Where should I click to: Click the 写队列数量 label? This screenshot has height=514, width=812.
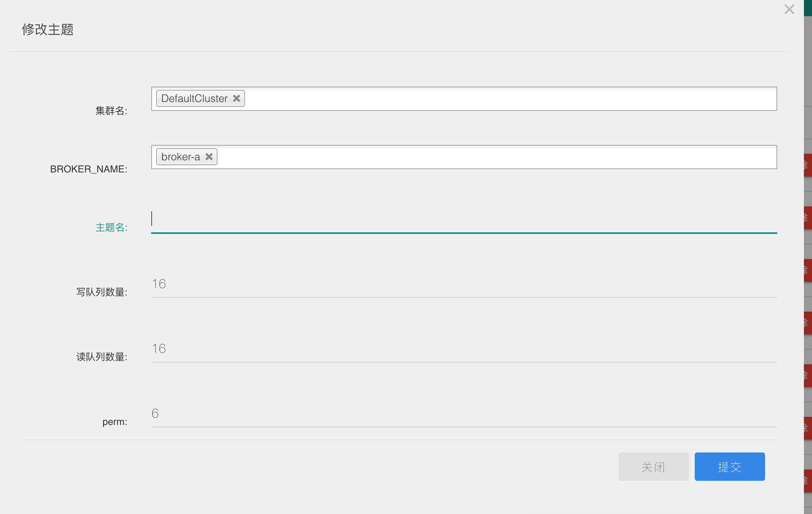point(101,292)
